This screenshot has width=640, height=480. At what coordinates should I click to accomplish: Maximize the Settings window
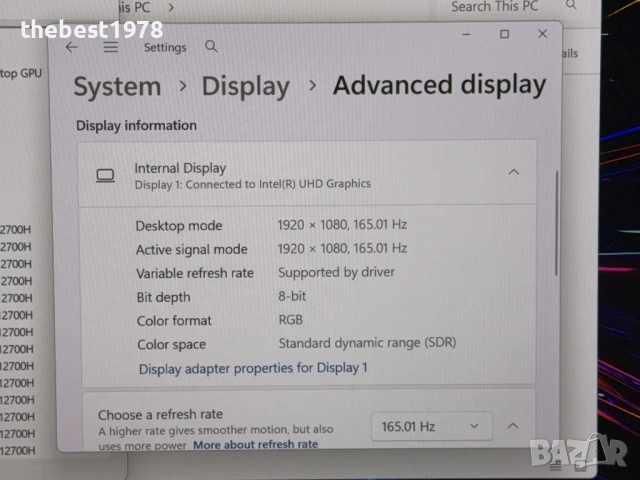coord(504,34)
